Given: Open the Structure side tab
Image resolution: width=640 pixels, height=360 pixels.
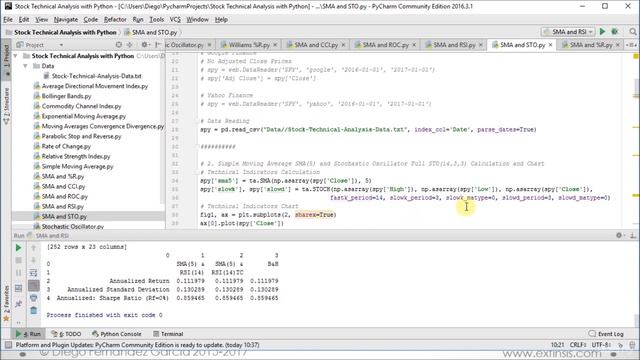Looking at the screenshot, I should (6, 106).
